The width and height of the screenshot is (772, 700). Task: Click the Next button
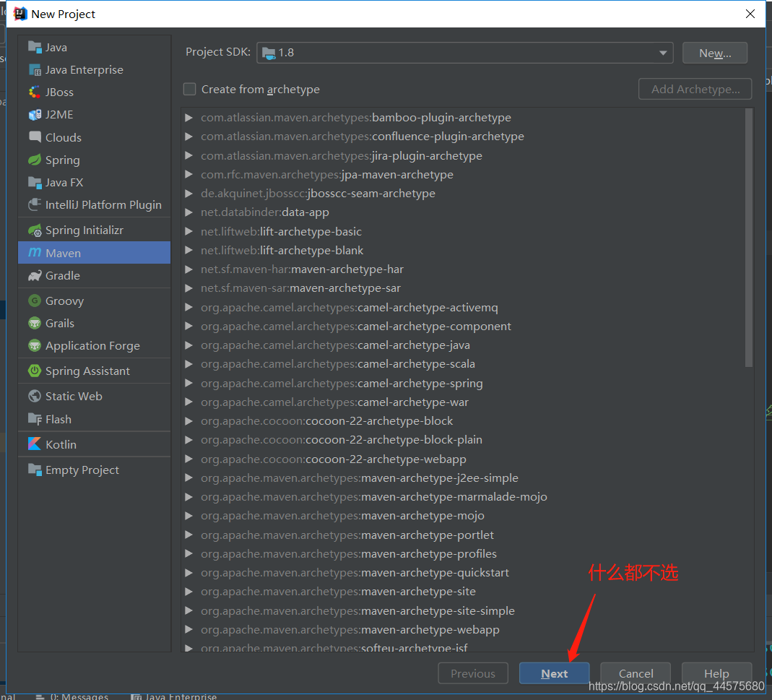point(555,673)
